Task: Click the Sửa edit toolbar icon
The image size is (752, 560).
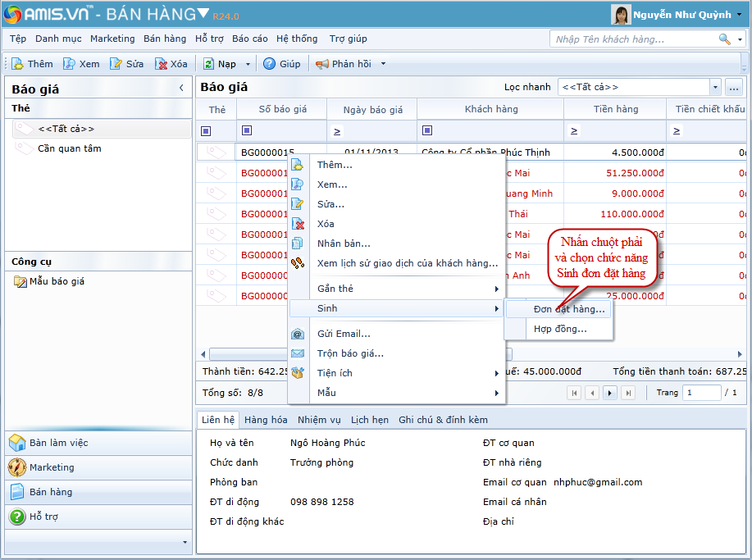Action: [116, 64]
